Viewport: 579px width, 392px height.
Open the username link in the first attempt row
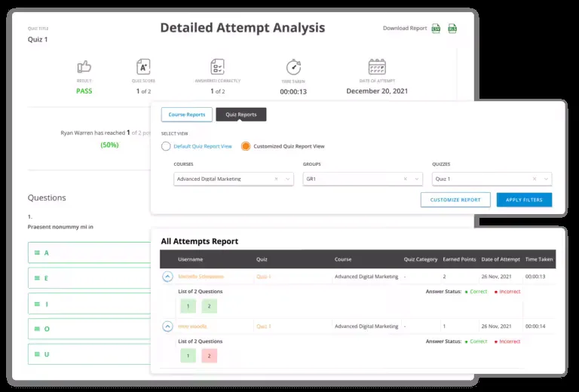point(201,277)
